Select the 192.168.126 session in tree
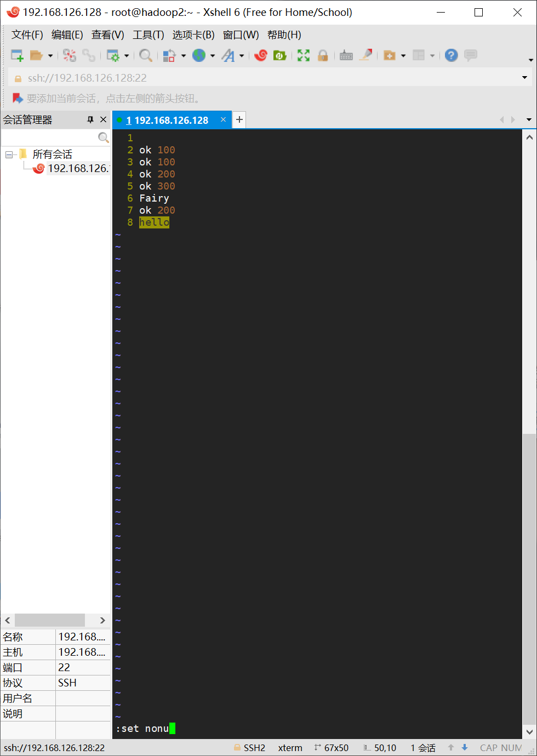 (x=78, y=168)
